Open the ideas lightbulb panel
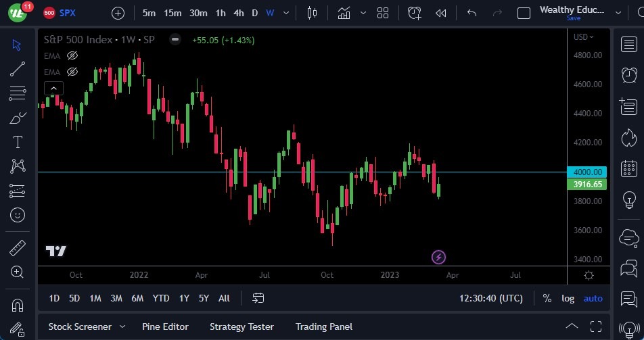The width and height of the screenshot is (644, 340). 628,200
